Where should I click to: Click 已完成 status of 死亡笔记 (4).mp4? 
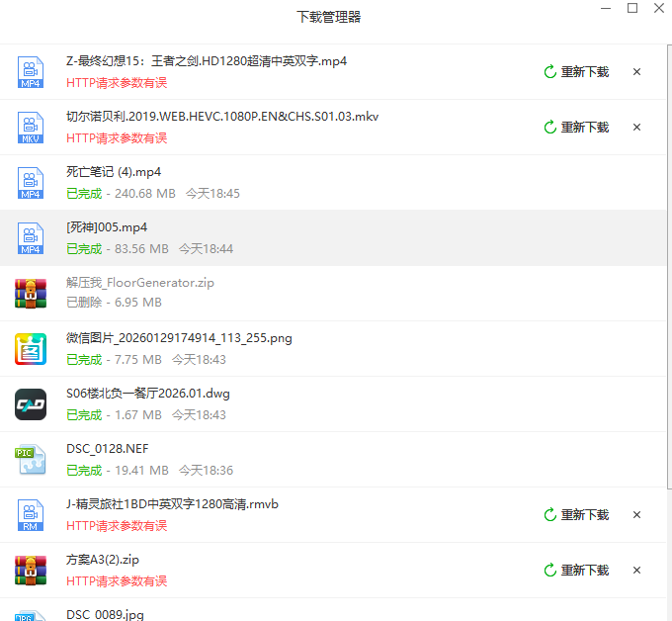coord(84,194)
